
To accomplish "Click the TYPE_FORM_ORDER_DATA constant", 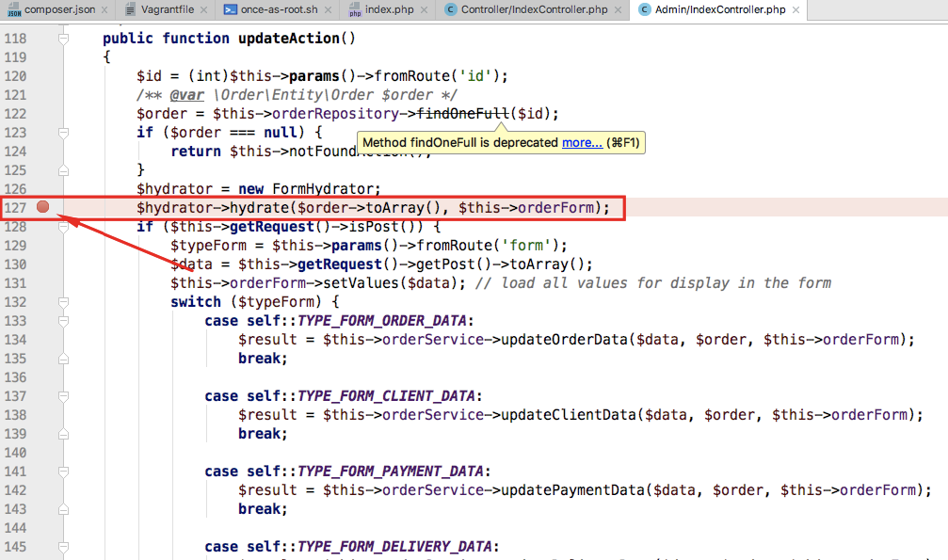I will [x=382, y=321].
